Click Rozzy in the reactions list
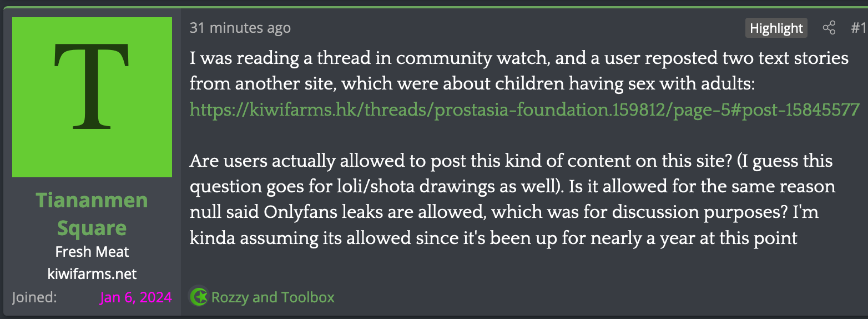This screenshot has width=868, height=319. click(x=230, y=297)
